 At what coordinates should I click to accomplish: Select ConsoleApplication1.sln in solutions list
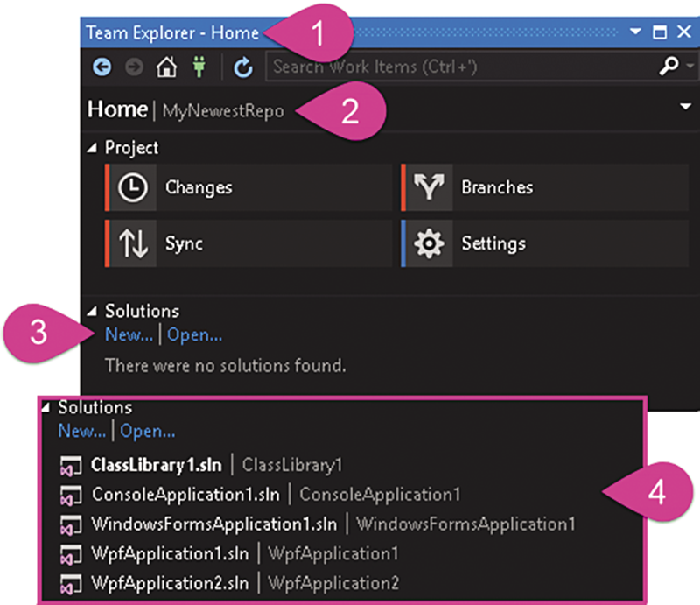click(185, 495)
